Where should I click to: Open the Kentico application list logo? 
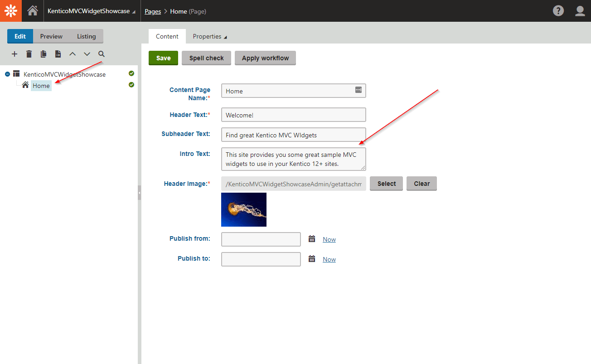11,11
